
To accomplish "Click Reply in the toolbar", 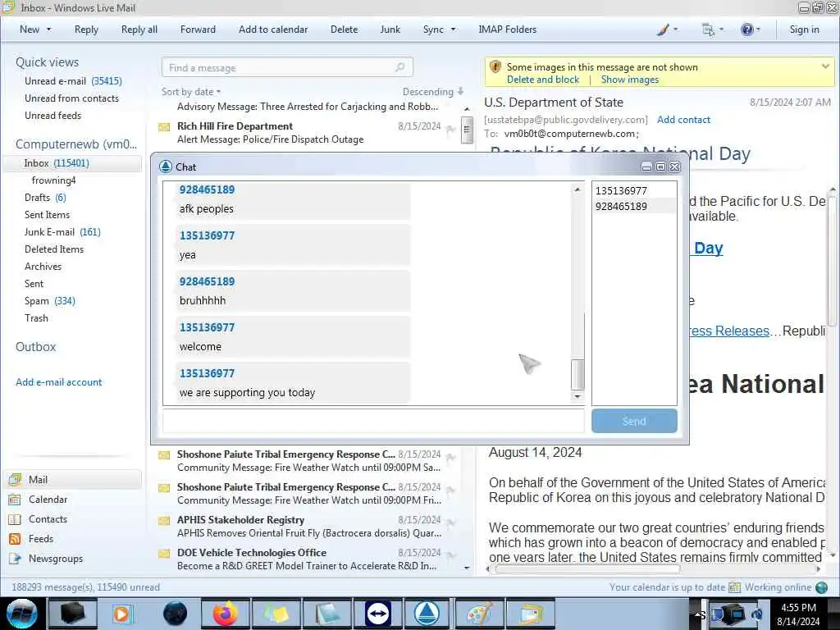I will (x=86, y=30).
